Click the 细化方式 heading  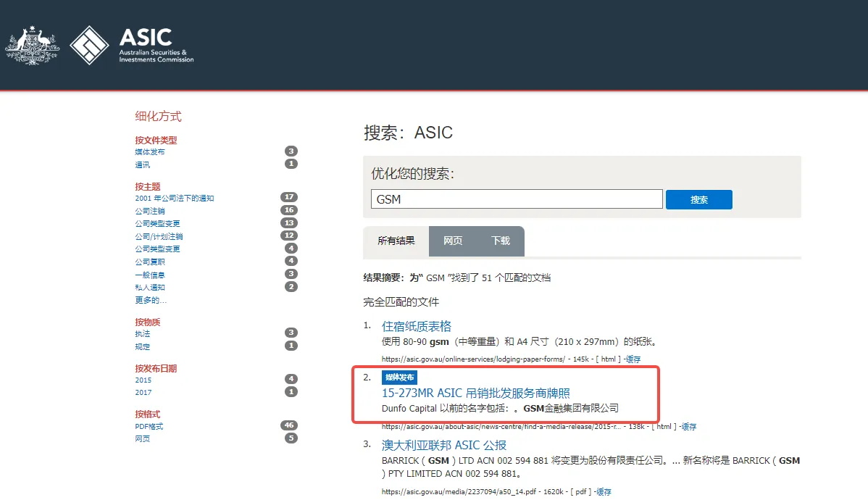point(159,116)
